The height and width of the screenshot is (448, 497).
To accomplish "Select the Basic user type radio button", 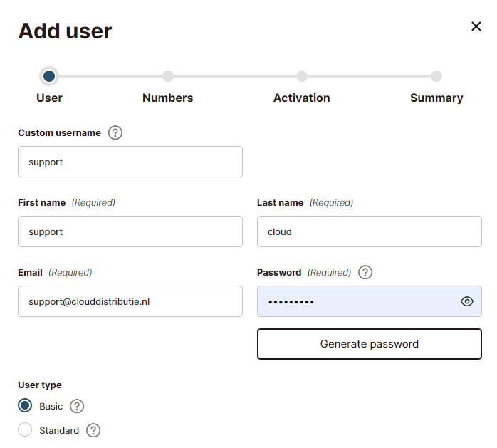I will [x=26, y=406].
